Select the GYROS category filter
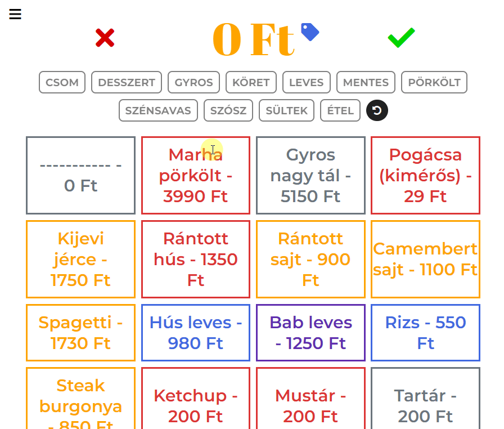 click(194, 82)
